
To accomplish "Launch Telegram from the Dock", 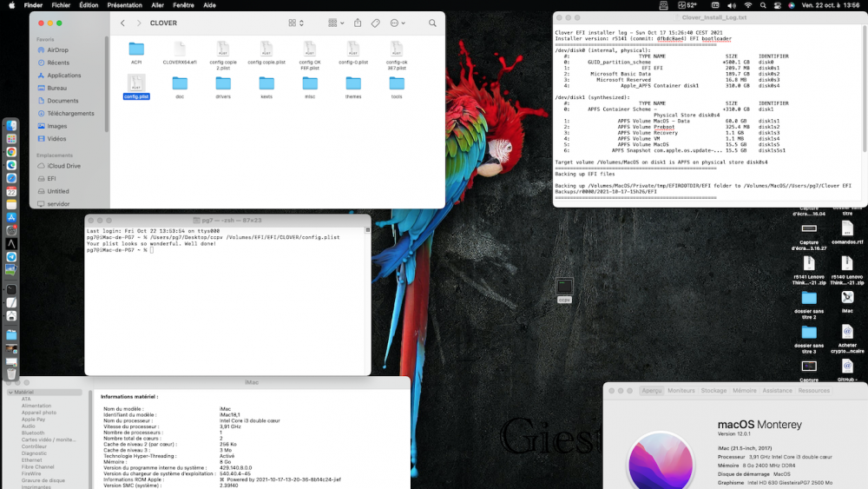I will tap(11, 257).
